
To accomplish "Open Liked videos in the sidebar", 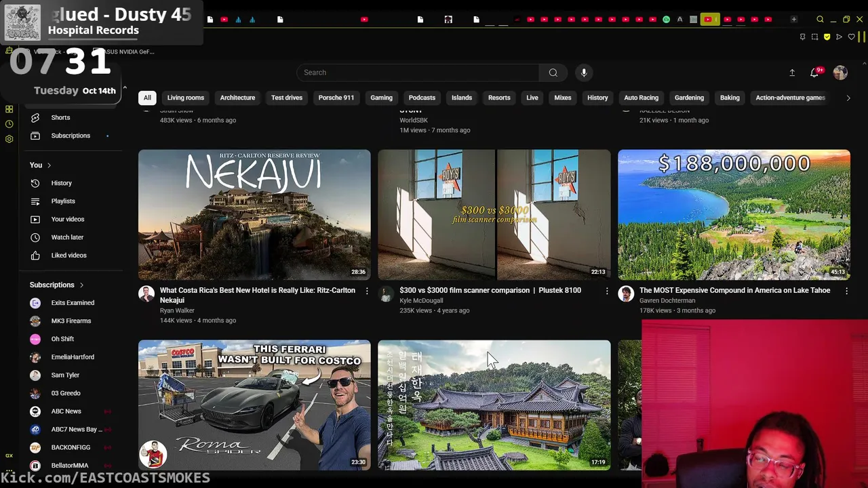I will [x=71, y=256].
